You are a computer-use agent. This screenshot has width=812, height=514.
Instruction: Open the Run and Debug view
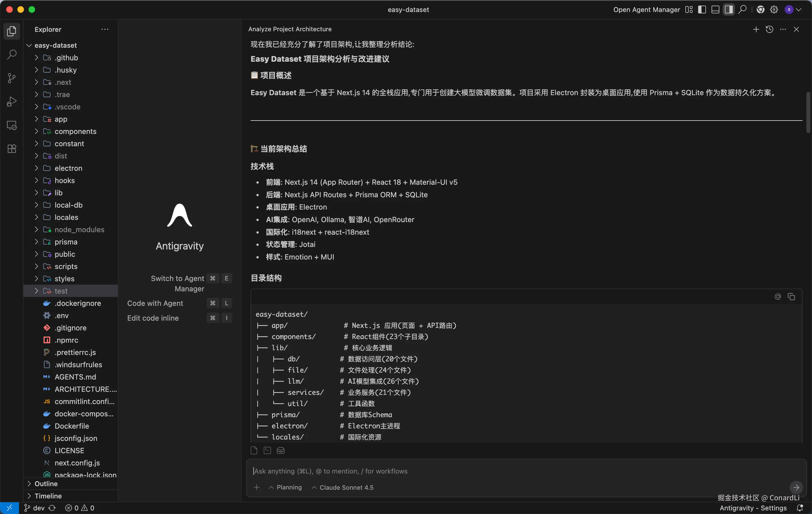[x=12, y=102]
